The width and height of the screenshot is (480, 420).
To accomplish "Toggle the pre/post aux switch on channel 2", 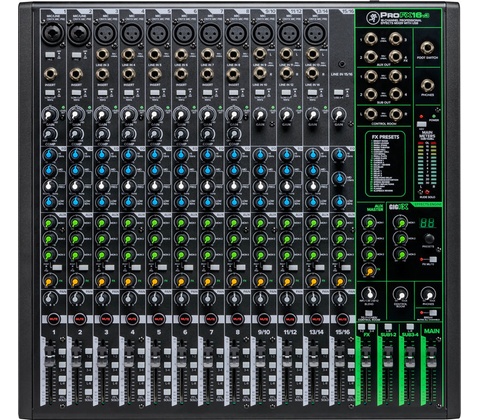I will click(83, 268).
